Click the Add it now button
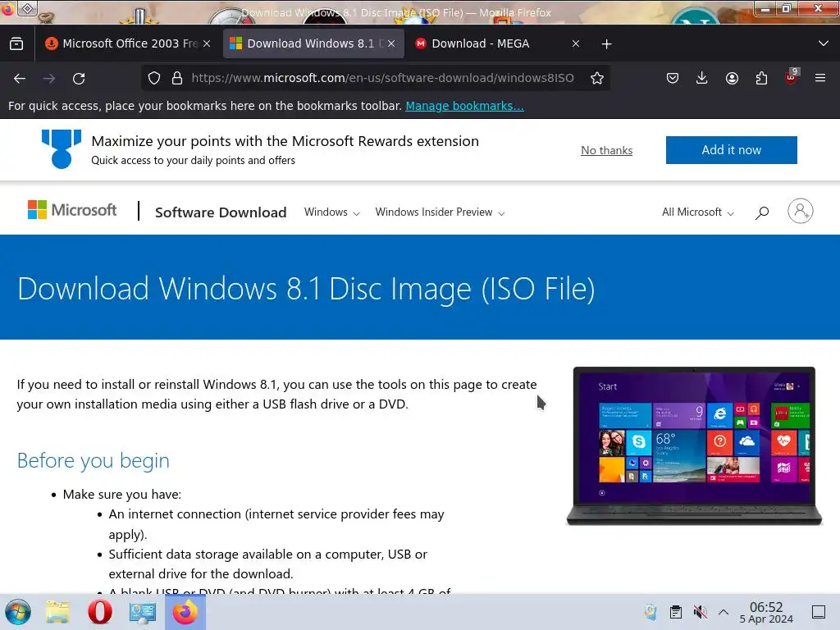This screenshot has width=840, height=630. pyautogui.click(x=731, y=150)
